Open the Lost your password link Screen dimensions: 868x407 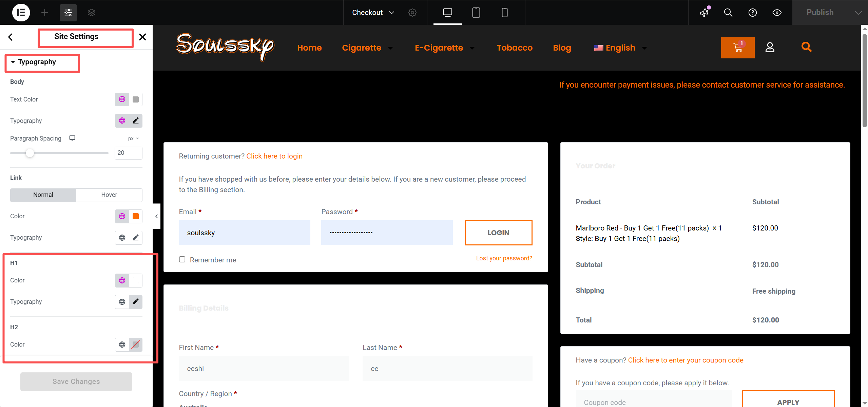(x=504, y=258)
